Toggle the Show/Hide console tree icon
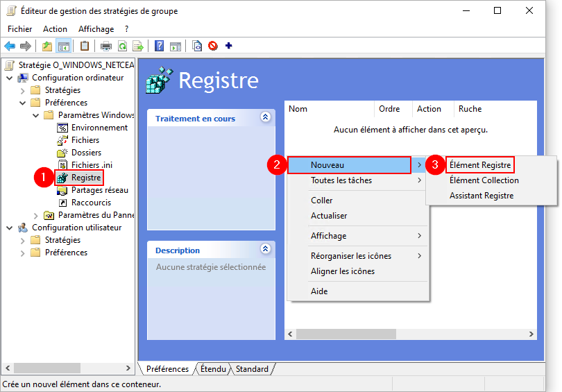The width and height of the screenshot is (562, 392). coord(63,46)
